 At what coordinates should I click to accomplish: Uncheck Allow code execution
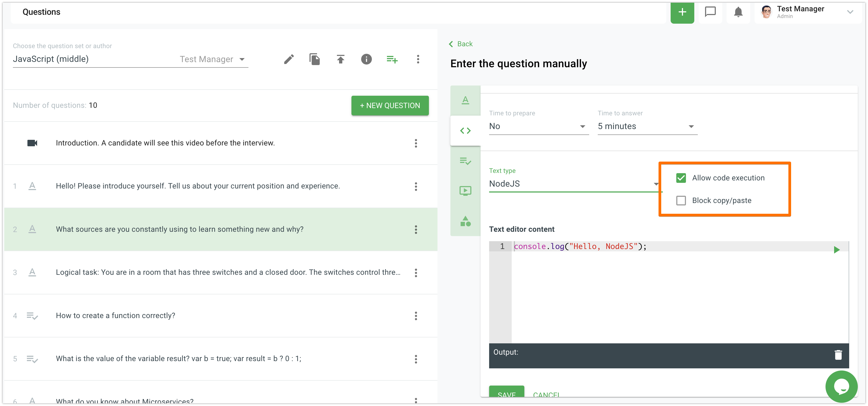[x=681, y=178]
